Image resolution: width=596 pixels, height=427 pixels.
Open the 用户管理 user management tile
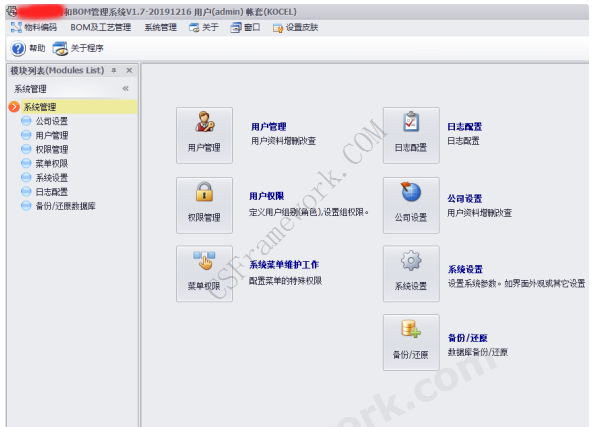pyautogui.click(x=204, y=135)
